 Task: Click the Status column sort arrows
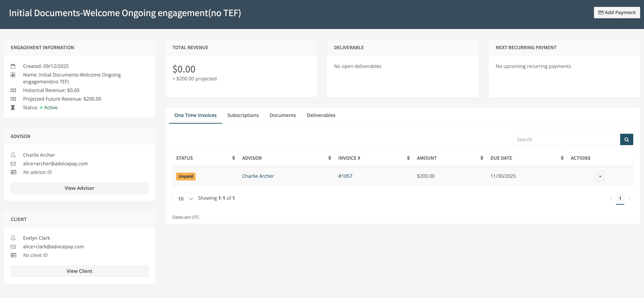pyautogui.click(x=233, y=158)
